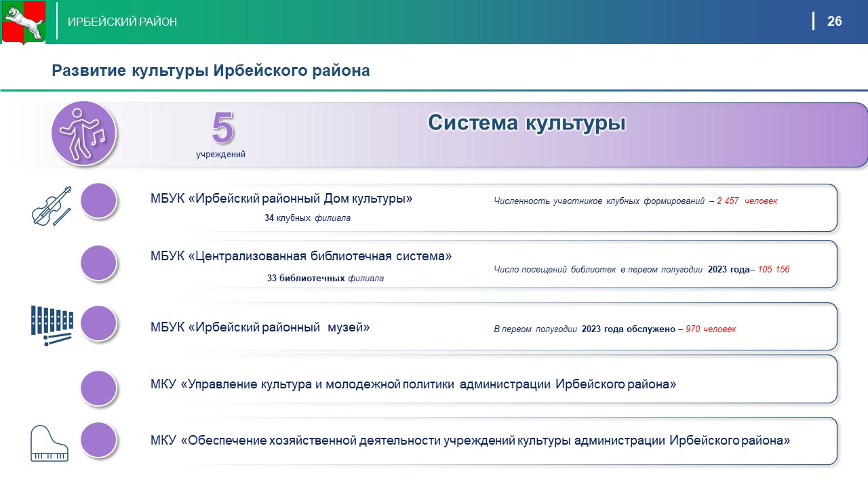The image size is (868, 488).
Task: Click the header text ИРБЕЙСКИЙ РАЙОН
Action: click(x=122, y=22)
